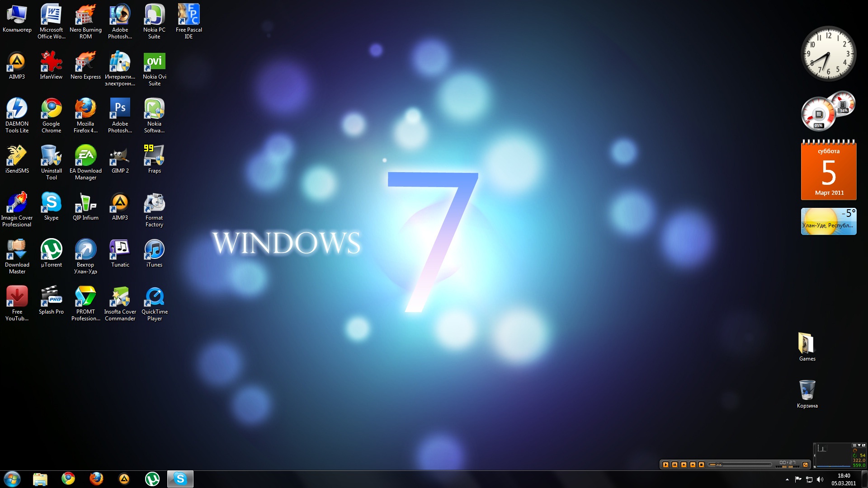Click the taskbar clock showing 18:40
This screenshot has width=868, height=488.
[x=844, y=479]
